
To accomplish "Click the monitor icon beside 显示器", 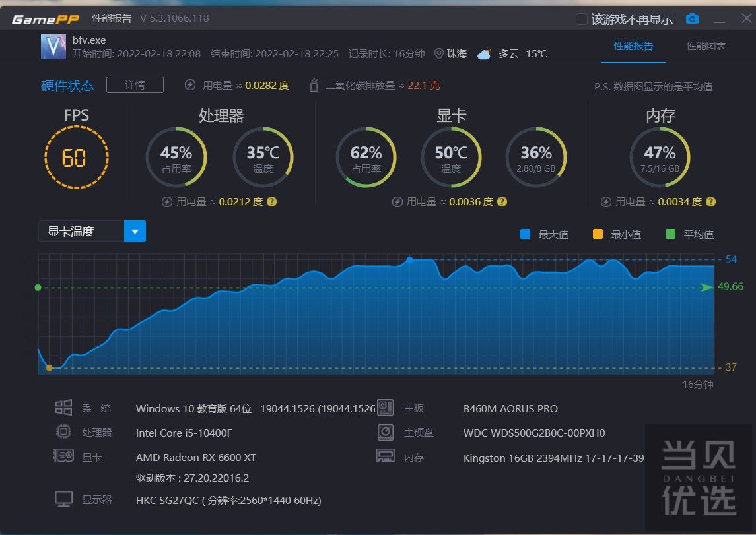I will 63,499.
